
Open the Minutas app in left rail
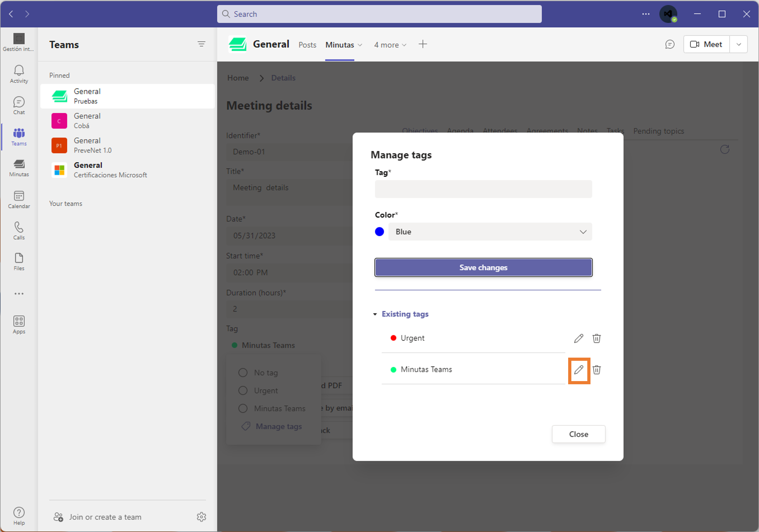(19, 168)
